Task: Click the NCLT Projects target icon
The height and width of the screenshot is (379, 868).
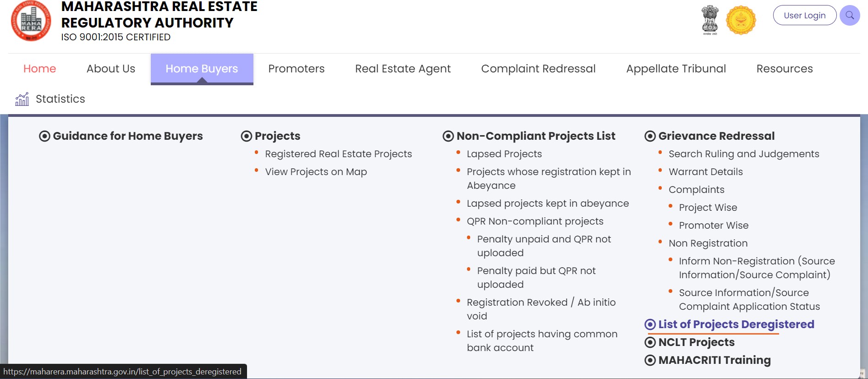Action: (x=649, y=342)
